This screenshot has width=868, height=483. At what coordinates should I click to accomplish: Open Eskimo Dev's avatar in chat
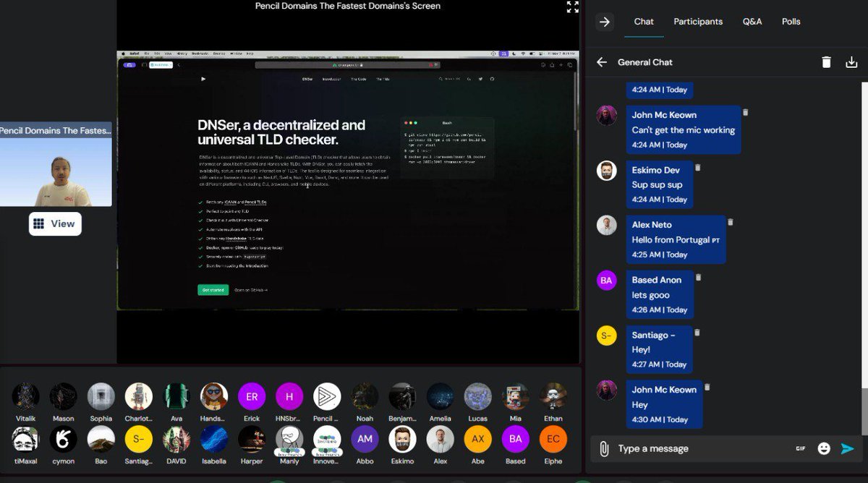607,171
